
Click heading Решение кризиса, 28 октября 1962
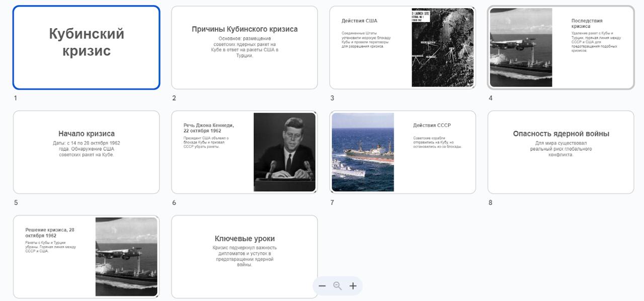coord(50,233)
